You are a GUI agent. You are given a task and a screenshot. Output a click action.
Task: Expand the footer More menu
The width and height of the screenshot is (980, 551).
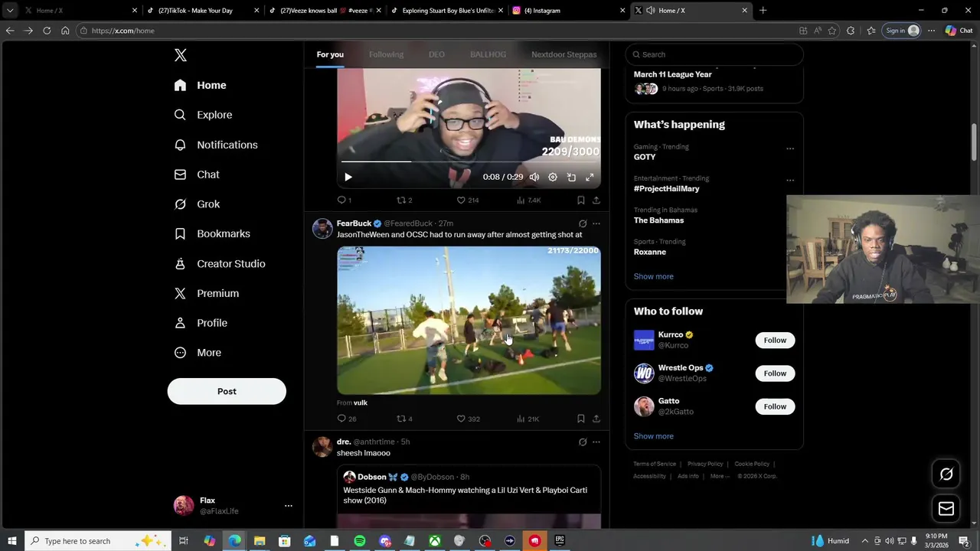click(x=719, y=476)
